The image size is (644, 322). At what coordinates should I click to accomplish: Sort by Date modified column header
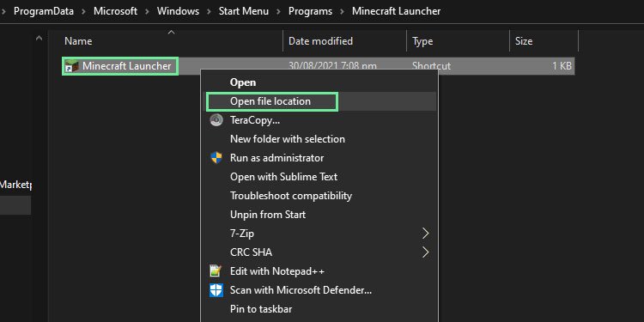pyautogui.click(x=321, y=41)
